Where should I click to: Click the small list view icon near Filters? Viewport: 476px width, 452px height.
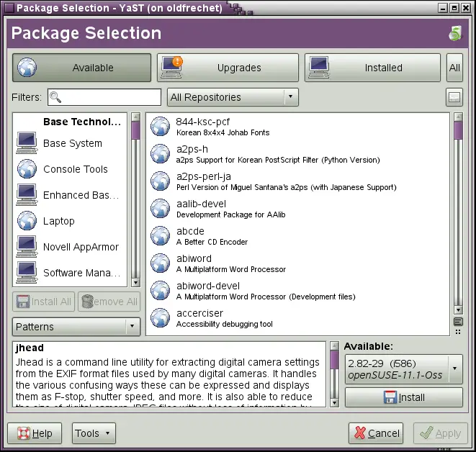pos(454,97)
